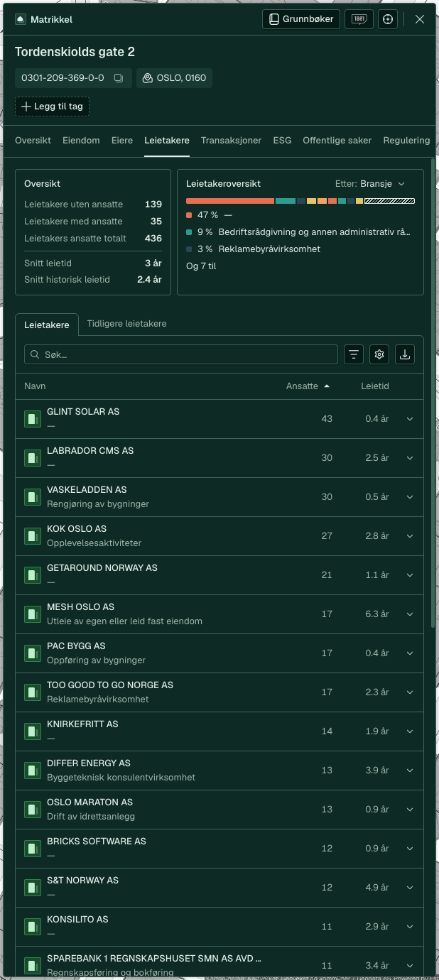The image size is (439, 980).
Task: Expand the KONSILITO AS row
Action: coord(410,927)
